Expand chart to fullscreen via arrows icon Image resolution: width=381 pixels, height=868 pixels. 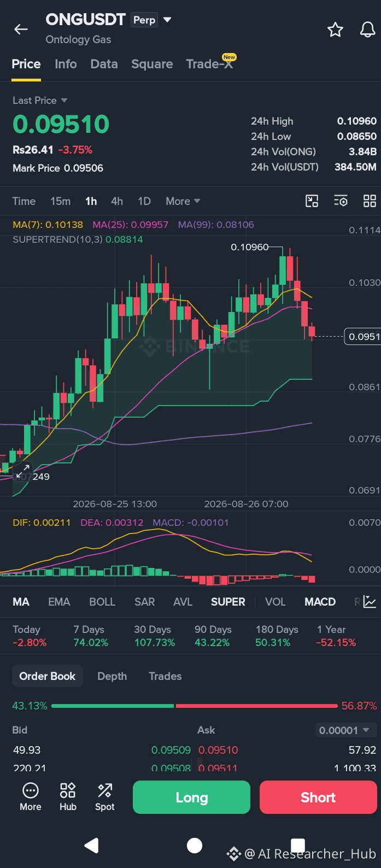tap(22, 472)
